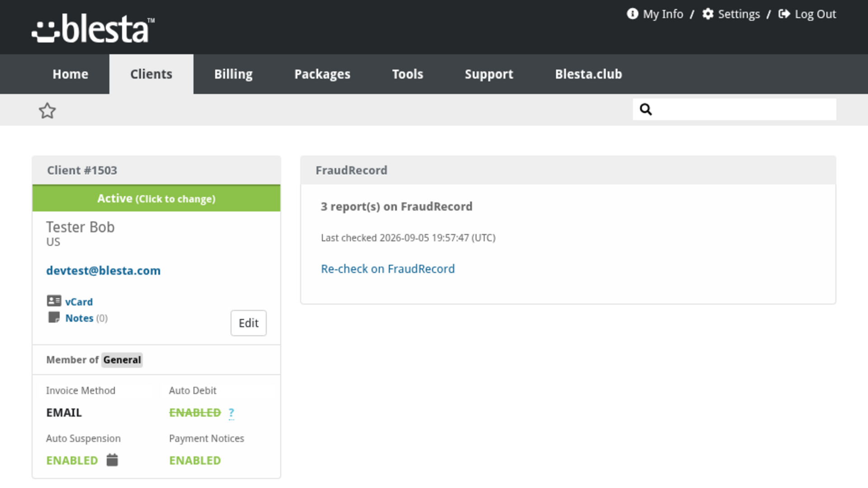Click the Client #1503 panel header
868x488 pixels.
pyautogui.click(x=156, y=170)
